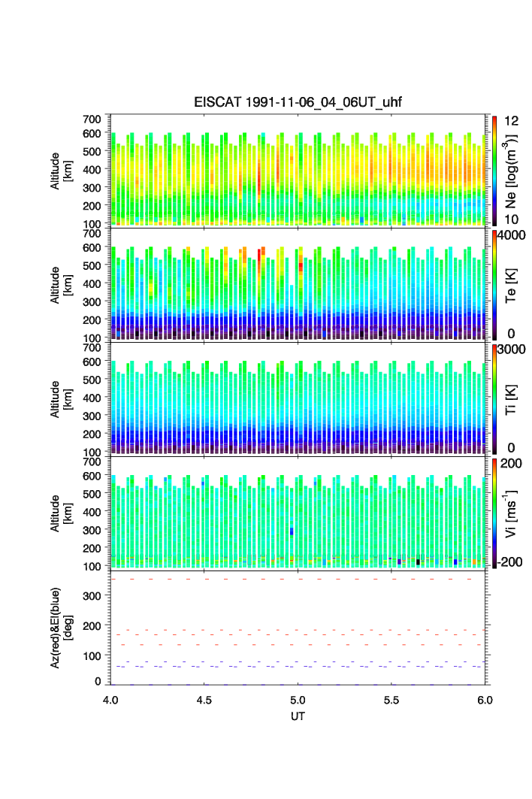Click the UT x-axis label
Image resolution: width=532 pixels, height=799 pixels.
(298, 716)
